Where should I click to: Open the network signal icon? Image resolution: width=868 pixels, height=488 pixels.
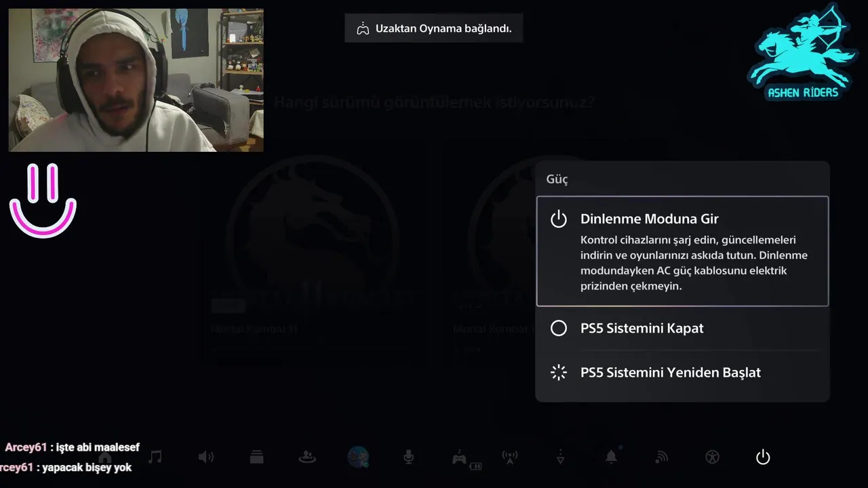pos(662,457)
